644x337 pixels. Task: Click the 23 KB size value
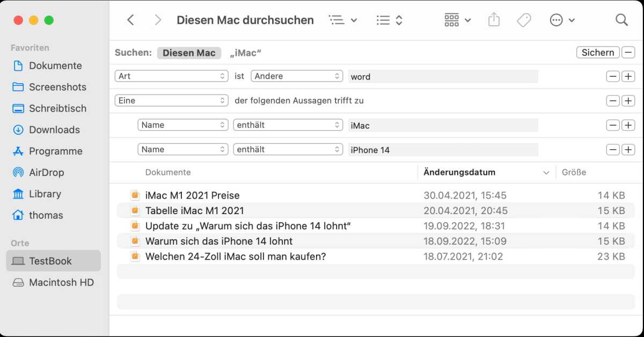[611, 256]
